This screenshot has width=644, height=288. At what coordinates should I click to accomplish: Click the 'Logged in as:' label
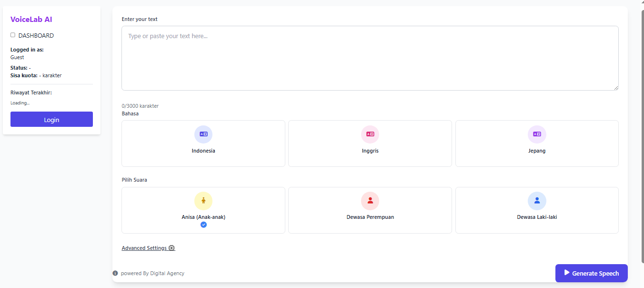[27, 50]
